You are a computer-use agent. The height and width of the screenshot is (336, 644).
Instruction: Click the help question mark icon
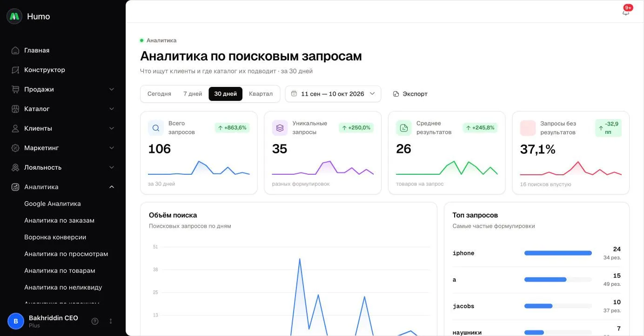click(x=95, y=321)
